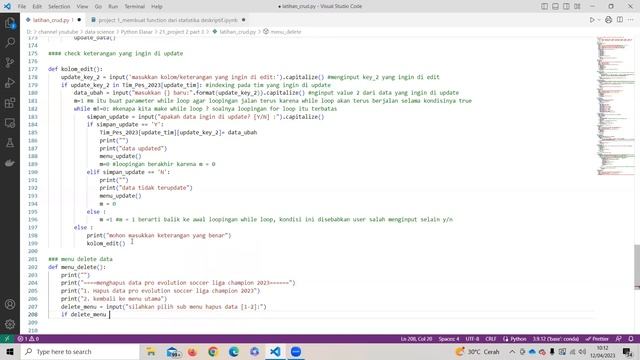Open Microsoft Edge from the taskbar
Screen dimensions: 640x360
click(x=233, y=351)
